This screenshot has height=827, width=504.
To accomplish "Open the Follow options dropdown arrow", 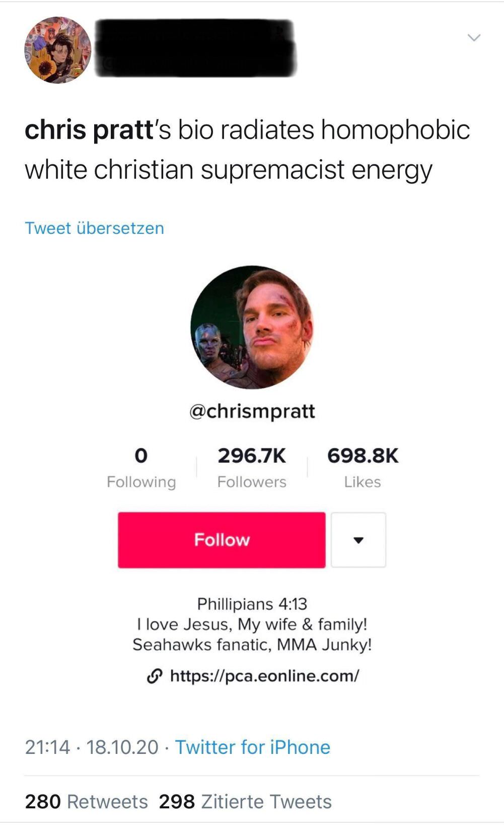I will (x=358, y=540).
